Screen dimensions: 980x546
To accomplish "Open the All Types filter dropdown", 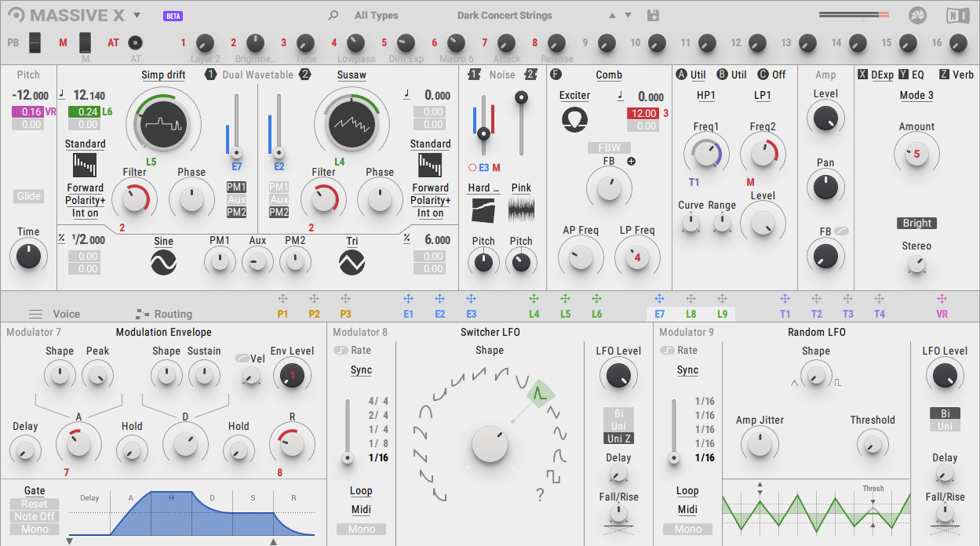I will [x=376, y=16].
